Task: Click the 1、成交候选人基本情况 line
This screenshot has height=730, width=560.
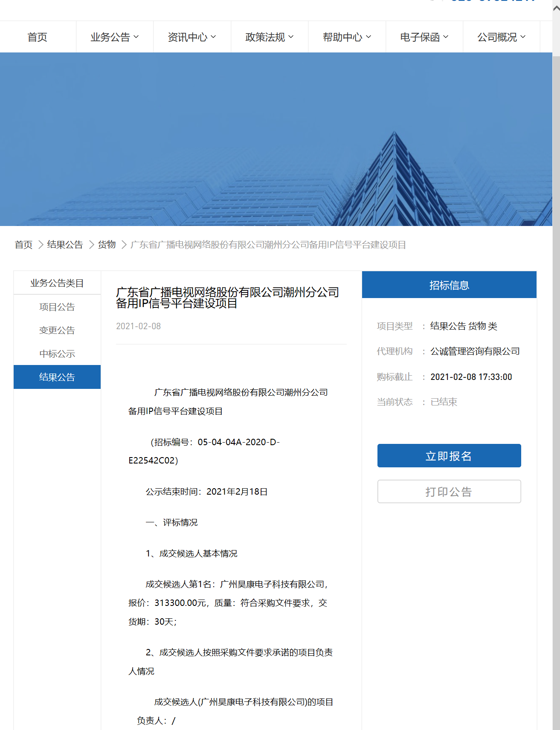Action: [192, 553]
